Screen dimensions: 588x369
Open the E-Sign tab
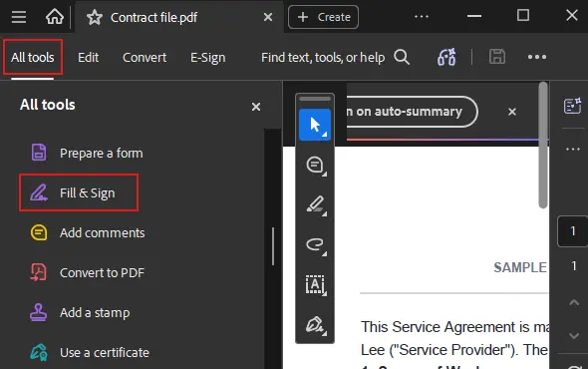pos(207,58)
